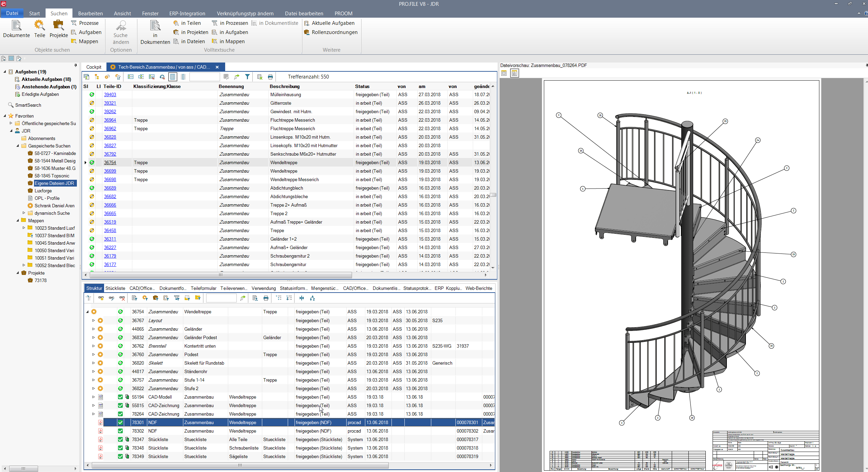The width and height of the screenshot is (868, 472).
Task: Toggle checkbox for row 78301 NDF
Action: pyautogui.click(x=120, y=422)
